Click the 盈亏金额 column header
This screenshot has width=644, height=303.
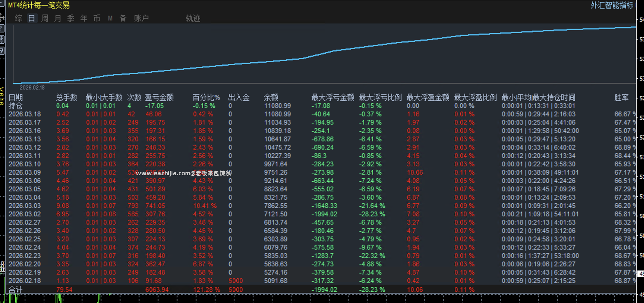pyautogui.click(x=159, y=97)
